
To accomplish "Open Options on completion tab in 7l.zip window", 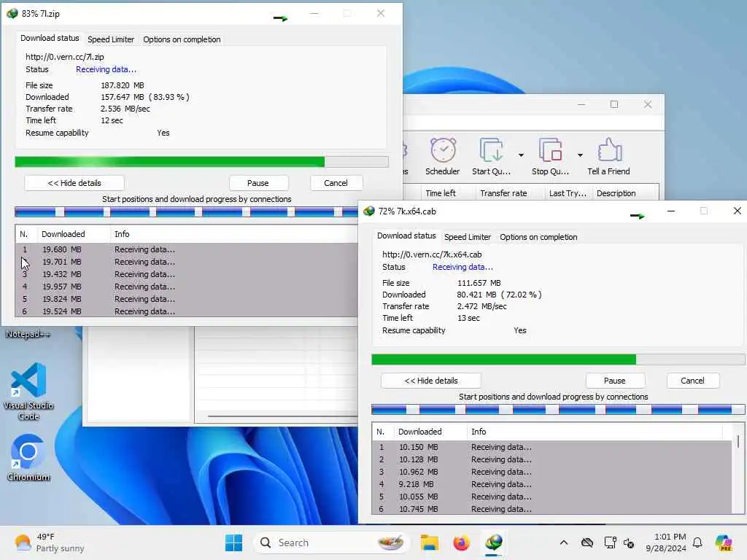I will (x=182, y=39).
